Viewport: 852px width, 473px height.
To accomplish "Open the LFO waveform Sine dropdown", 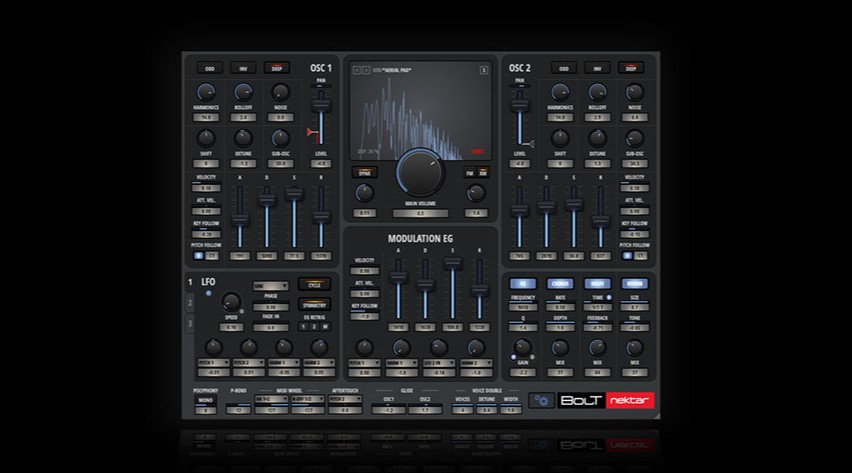I will pos(270,285).
